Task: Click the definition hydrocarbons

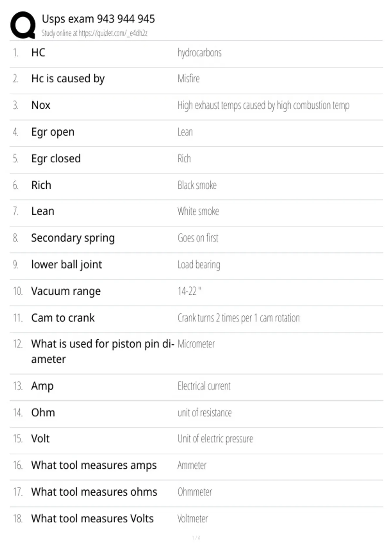Action: point(200,53)
